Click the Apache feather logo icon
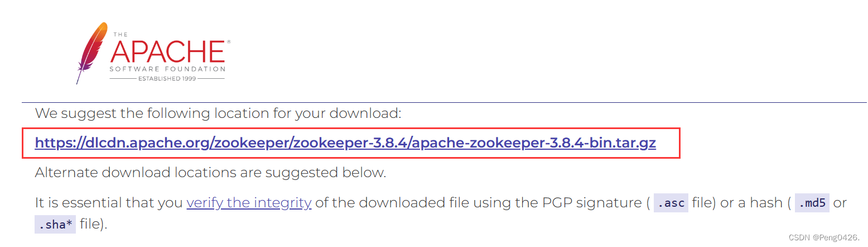The image size is (868, 247). pos(92,53)
